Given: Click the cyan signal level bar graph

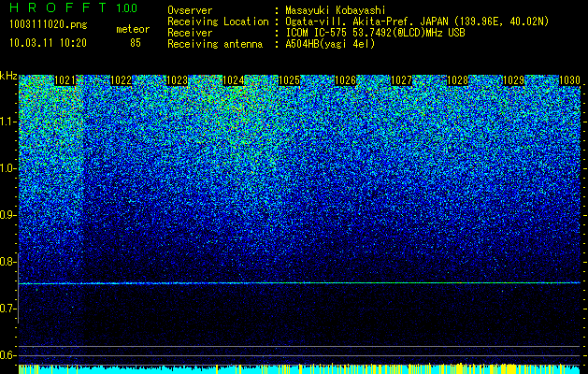Looking at the screenshot, I should point(299,368).
